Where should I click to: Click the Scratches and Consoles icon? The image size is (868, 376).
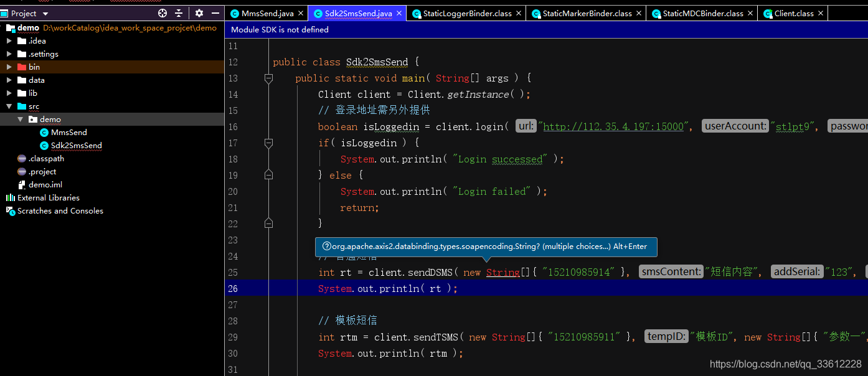[x=10, y=210]
